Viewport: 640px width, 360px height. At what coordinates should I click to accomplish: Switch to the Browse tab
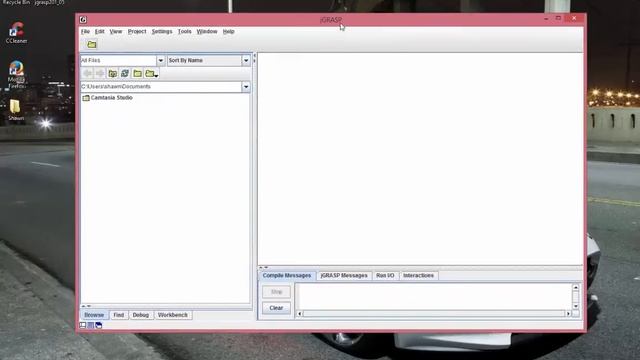(94, 315)
